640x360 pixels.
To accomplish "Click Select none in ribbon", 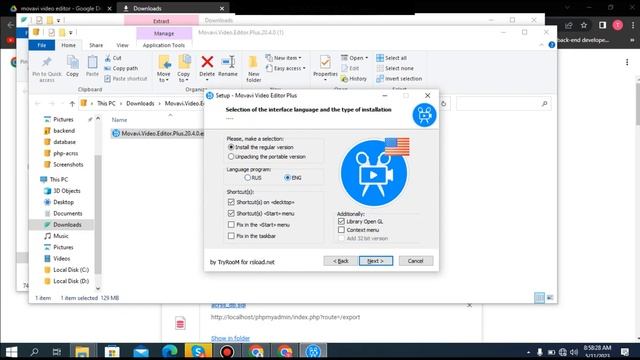I will (x=395, y=68).
